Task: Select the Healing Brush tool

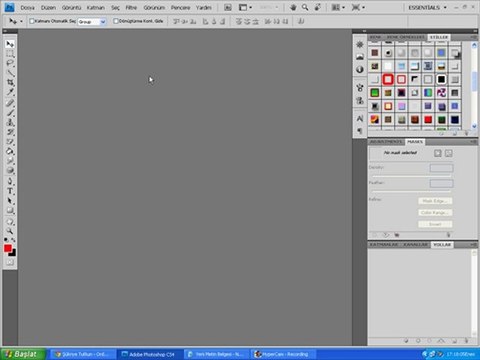Action: [x=10, y=103]
